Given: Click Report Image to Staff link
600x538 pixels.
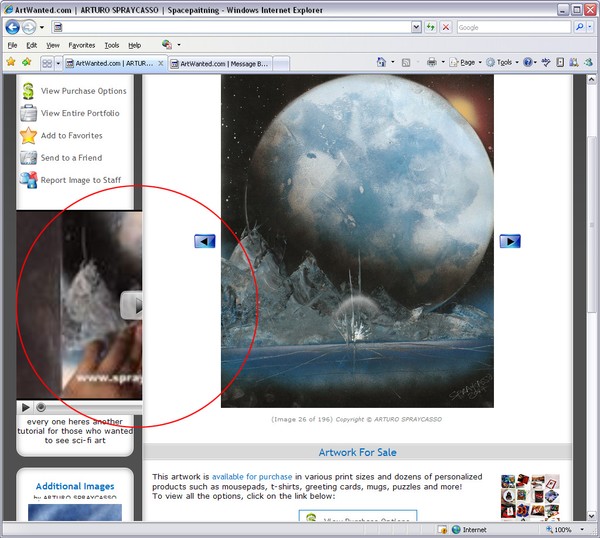Looking at the screenshot, I should click(81, 180).
